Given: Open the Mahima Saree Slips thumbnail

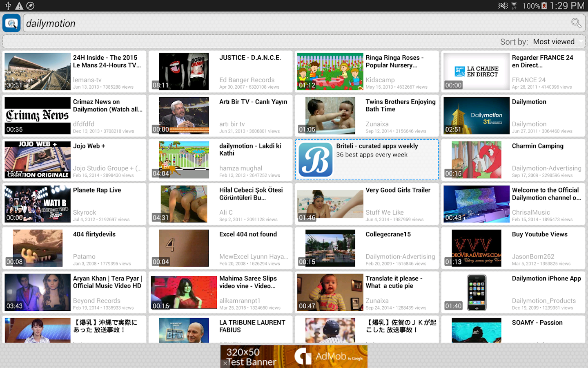Looking at the screenshot, I should pos(184,292).
